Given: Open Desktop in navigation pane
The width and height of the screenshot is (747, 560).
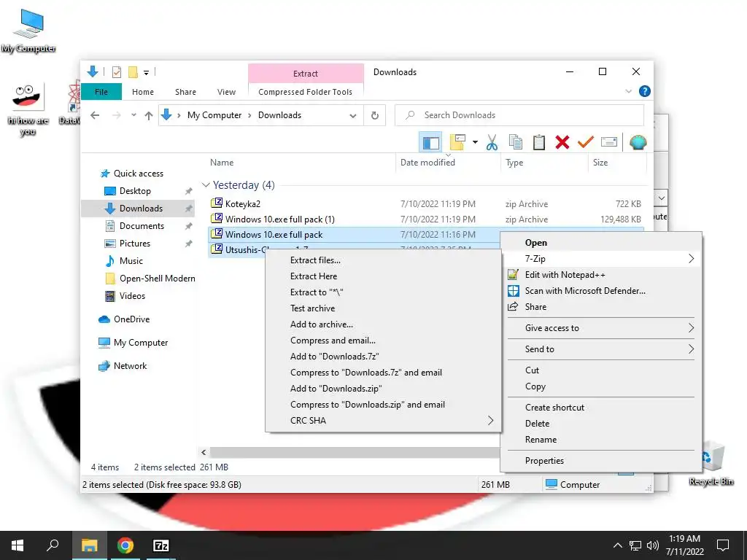Looking at the screenshot, I should pyautogui.click(x=135, y=191).
